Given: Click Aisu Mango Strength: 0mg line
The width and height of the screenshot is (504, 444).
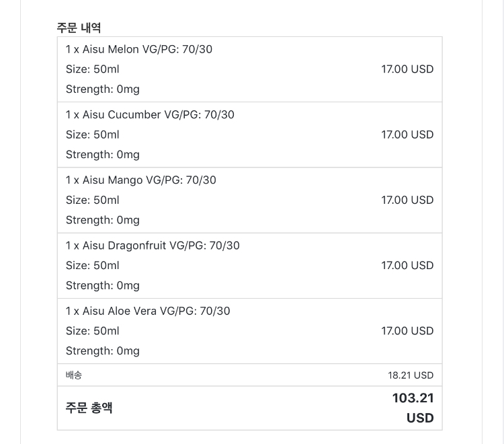Looking at the screenshot, I should [x=103, y=221].
